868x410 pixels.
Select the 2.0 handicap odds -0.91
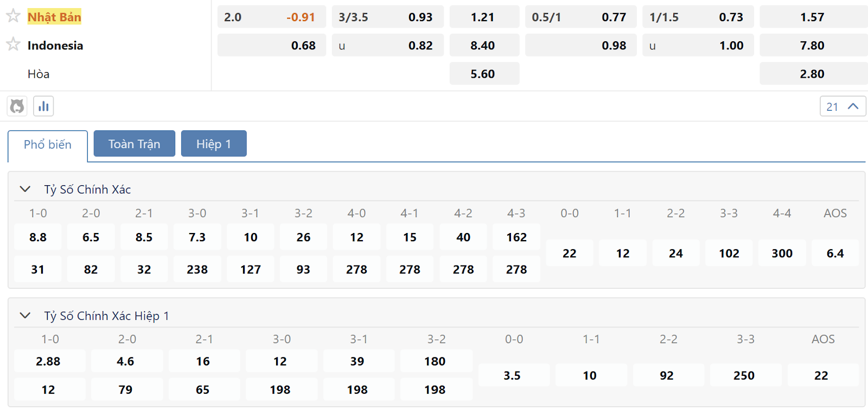click(x=272, y=17)
